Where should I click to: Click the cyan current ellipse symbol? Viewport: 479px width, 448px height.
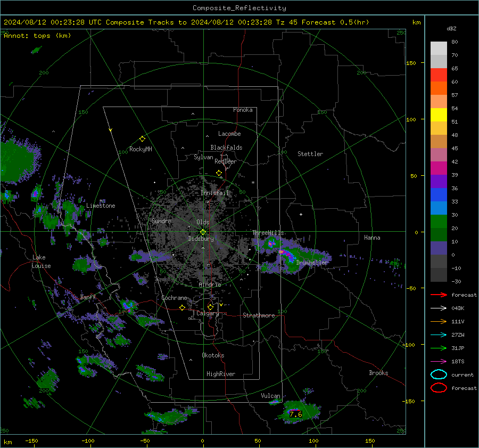pos(439,374)
